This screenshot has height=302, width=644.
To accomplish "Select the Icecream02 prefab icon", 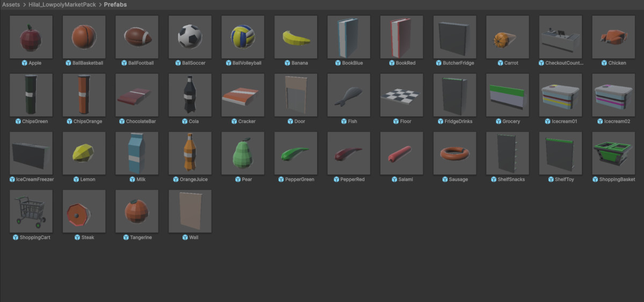I will pos(614,95).
